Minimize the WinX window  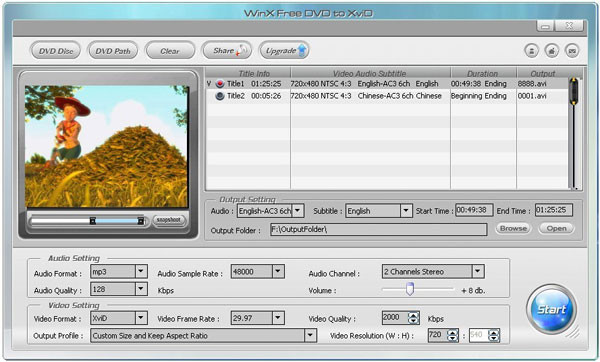click(545, 26)
